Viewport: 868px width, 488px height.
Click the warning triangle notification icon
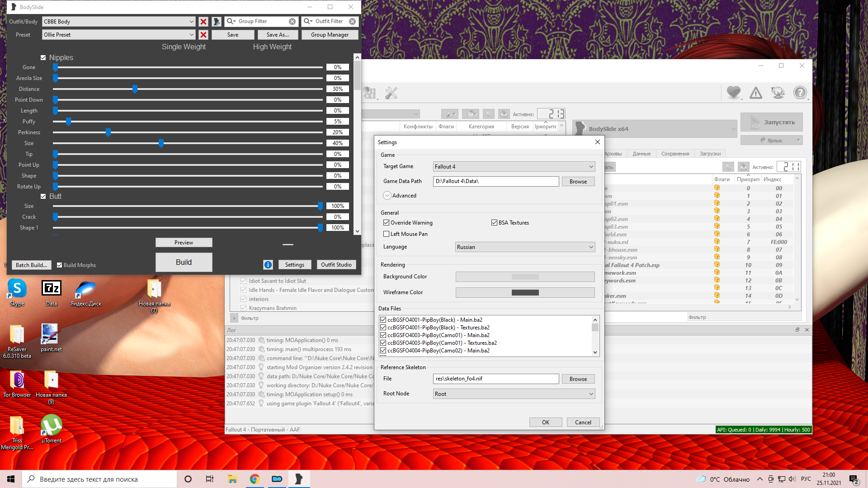pos(755,93)
